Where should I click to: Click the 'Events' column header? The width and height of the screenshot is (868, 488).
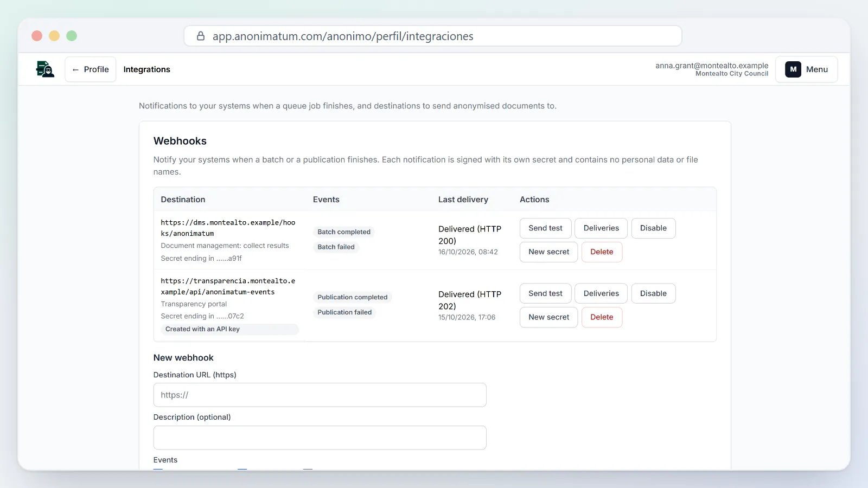(326, 200)
